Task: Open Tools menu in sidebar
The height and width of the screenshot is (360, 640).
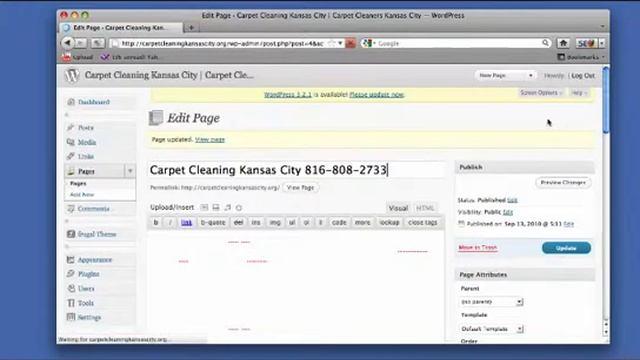Action: tap(86, 303)
